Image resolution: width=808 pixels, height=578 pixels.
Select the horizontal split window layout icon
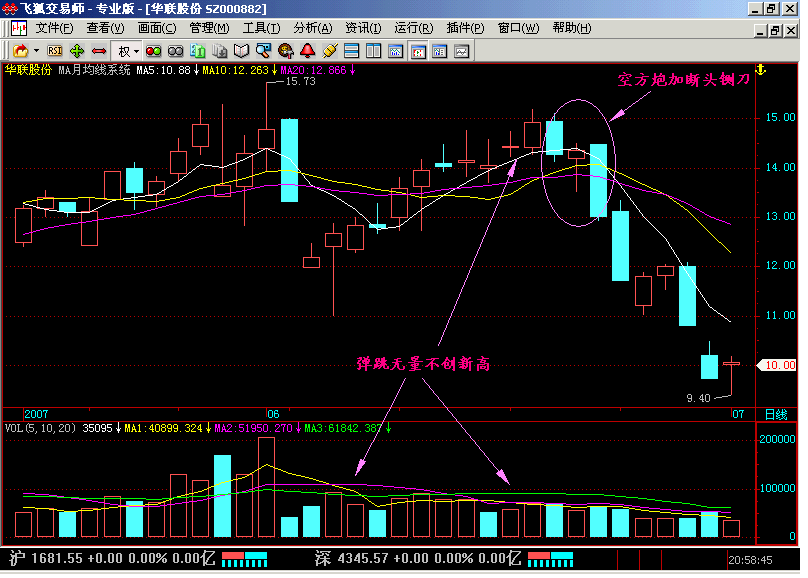[x=351, y=51]
